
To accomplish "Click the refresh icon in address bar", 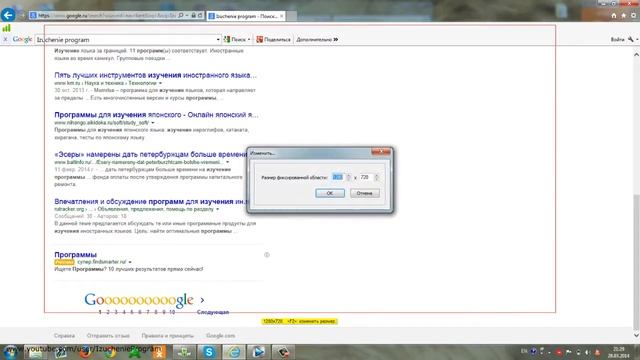I will pos(200,16).
